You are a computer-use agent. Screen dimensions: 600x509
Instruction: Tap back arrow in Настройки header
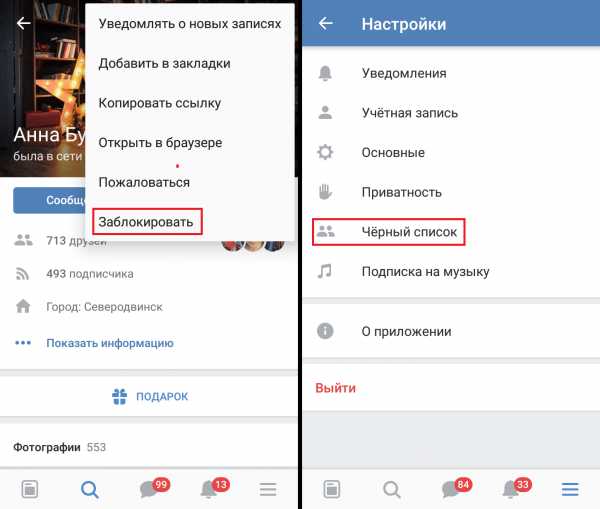point(326,24)
